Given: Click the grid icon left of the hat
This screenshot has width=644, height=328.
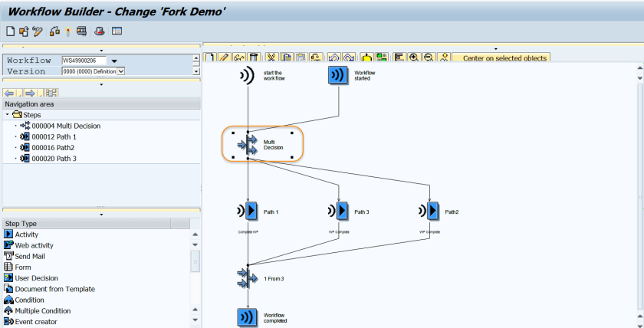Looking at the screenshot, I should [82, 31].
